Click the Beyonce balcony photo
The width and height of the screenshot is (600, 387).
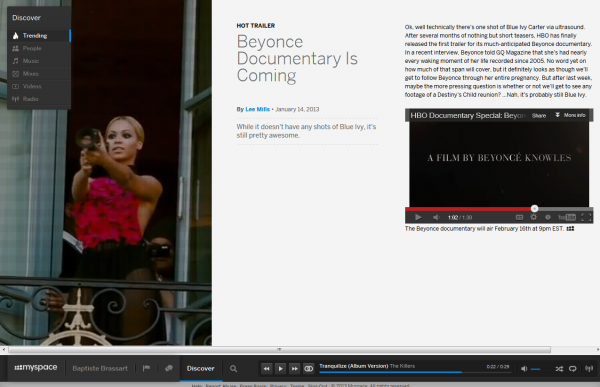[106, 173]
